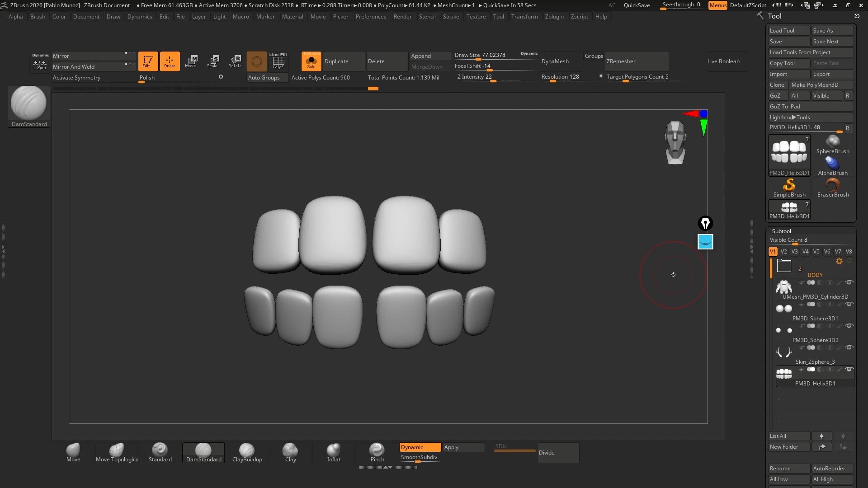Open the Zplugin menu
The width and height of the screenshot is (868, 488).
[554, 16]
